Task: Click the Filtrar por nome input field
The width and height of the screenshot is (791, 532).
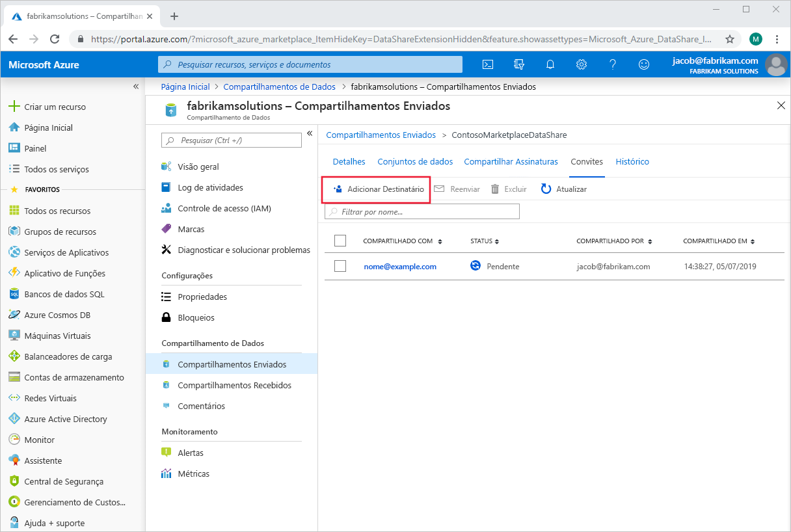Action: (x=422, y=211)
